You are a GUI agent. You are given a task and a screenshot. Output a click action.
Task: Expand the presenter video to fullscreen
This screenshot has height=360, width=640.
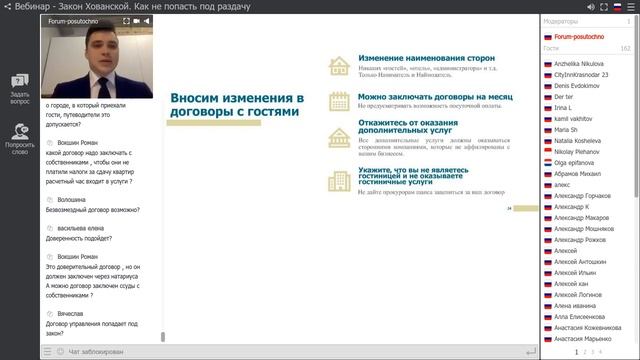(126, 21)
